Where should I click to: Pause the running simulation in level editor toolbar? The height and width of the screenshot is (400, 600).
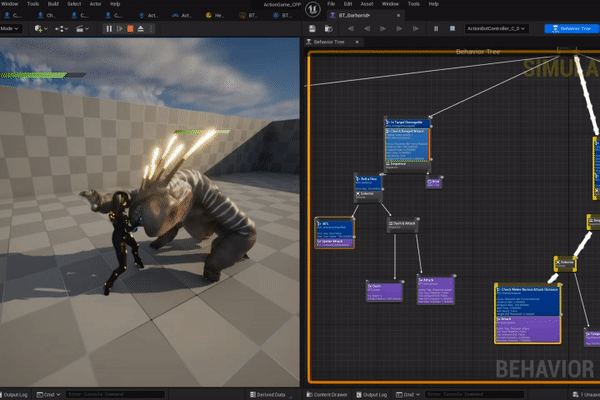click(x=109, y=29)
